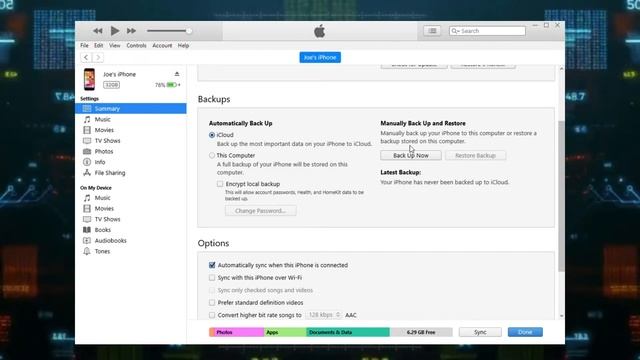Adjust the volume slider knob
The width and height of the screenshot is (640, 360).
click(189, 31)
